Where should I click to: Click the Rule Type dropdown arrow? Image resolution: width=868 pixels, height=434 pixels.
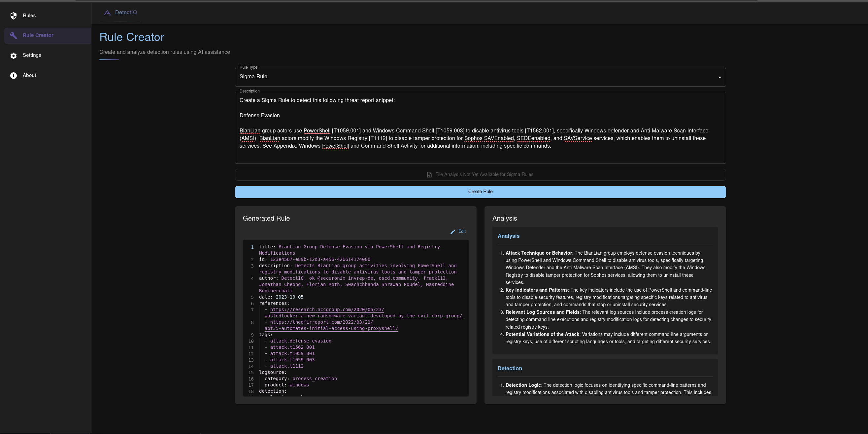[x=719, y=77]
